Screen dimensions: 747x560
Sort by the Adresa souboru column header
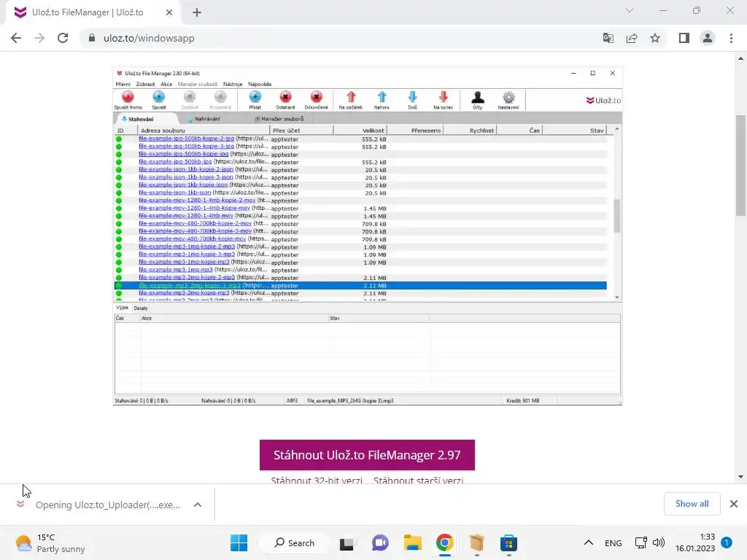click(x=204, y=130)
